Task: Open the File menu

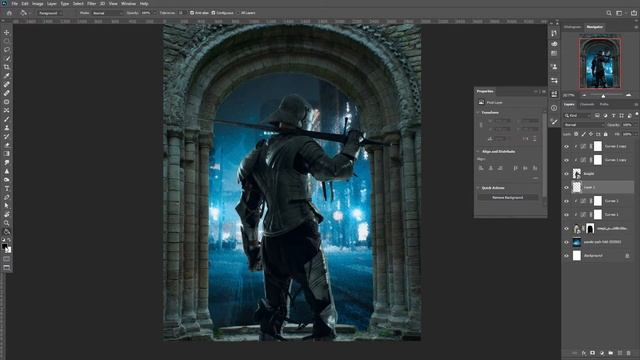Action: click(14, 3)
